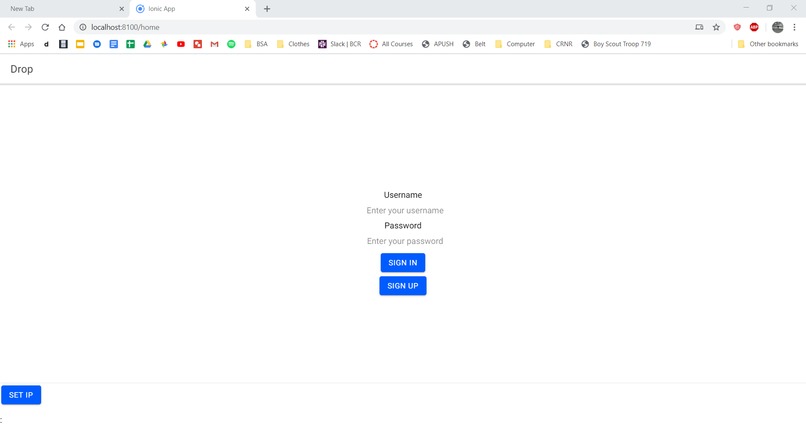Close the Ionic App tab
This screenshot has width=806, height=427.
click(x=247, y=9)
